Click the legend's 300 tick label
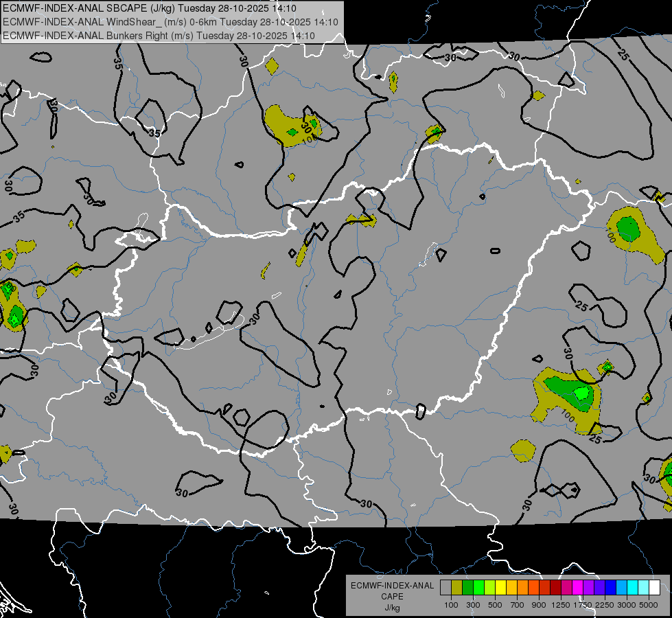 473,605
